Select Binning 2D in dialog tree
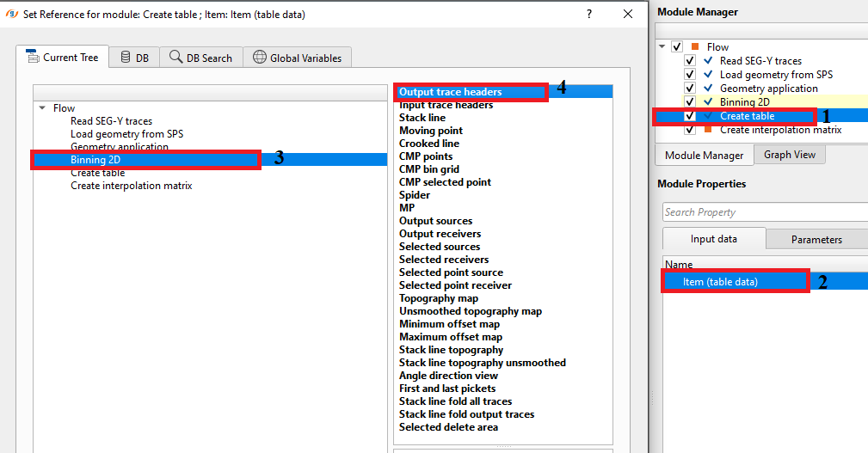868x453 pixels. (211, 160)
